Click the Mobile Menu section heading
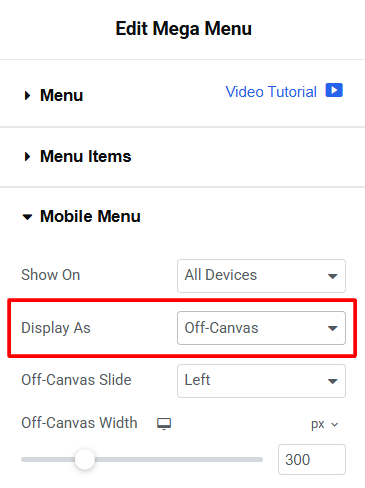The image size is (365, 488). (x=90, y=216)
